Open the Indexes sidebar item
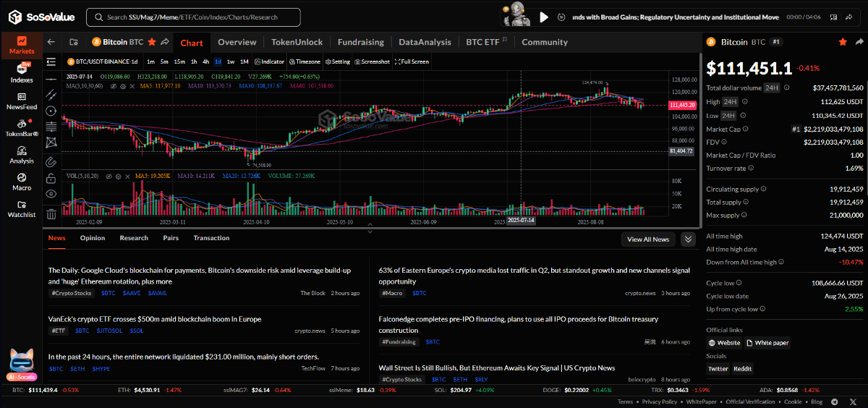The image size is (868, 408). (22, 73)
